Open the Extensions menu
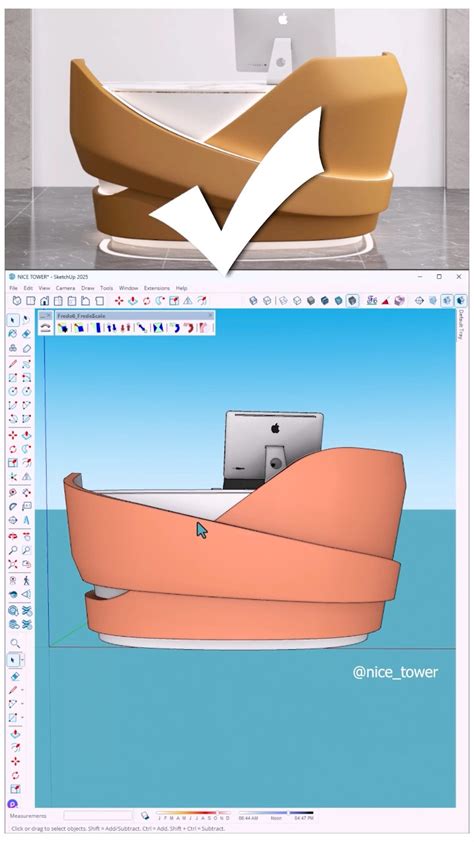Viewport: 474px width, 842px height. 157,288
